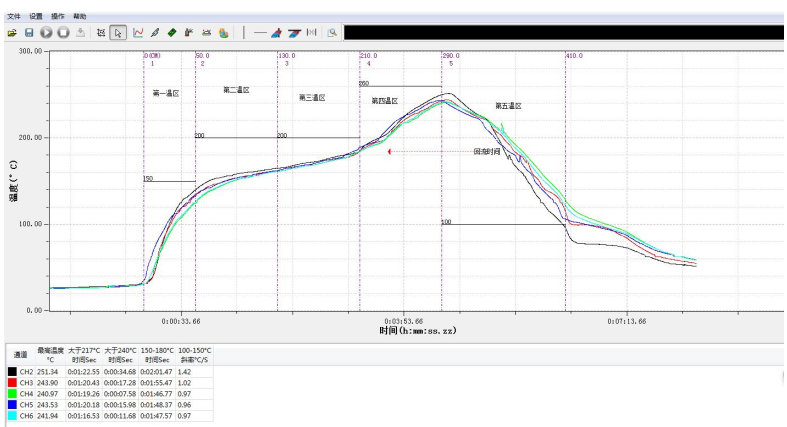787x427 pixels.
Task: Select the horizontal line tool icon
Action: tap(260, 32)
